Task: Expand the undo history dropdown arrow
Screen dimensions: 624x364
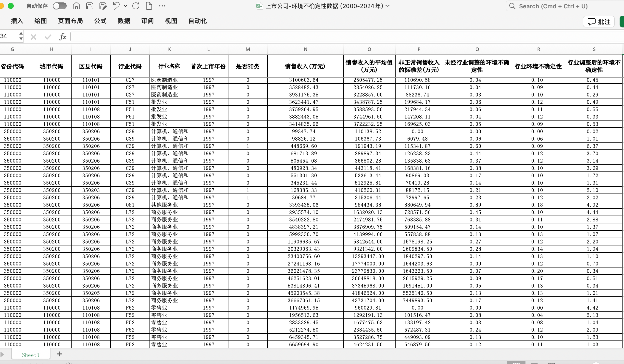Action: click(125, 6)
